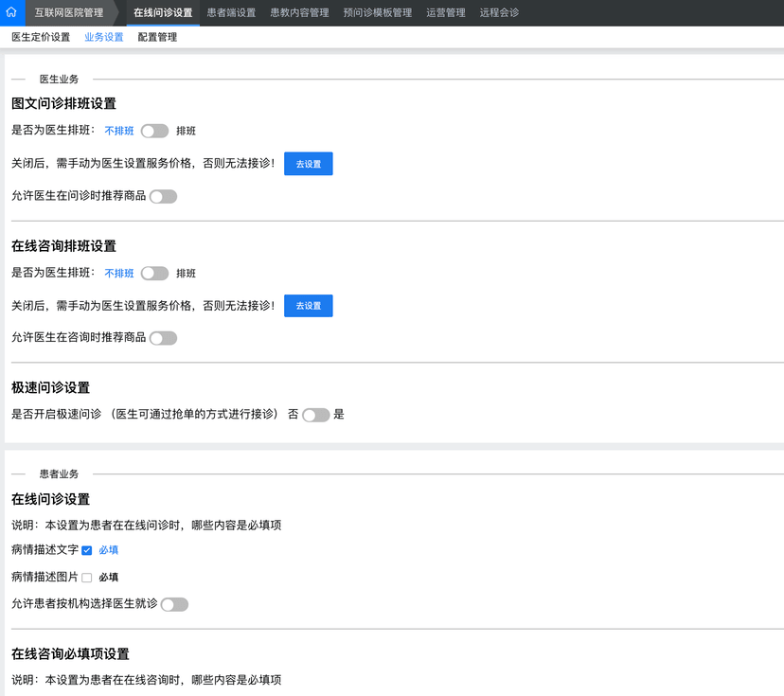Enable 允许医生在问诊时推荐商品 switch

point(163,197)
